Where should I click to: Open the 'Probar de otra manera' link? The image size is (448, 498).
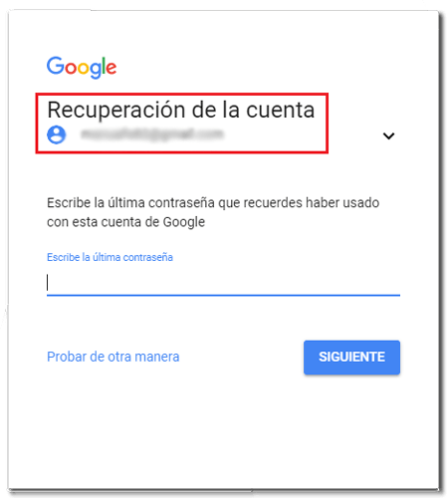pyautogui.click(x=113, y=357)
